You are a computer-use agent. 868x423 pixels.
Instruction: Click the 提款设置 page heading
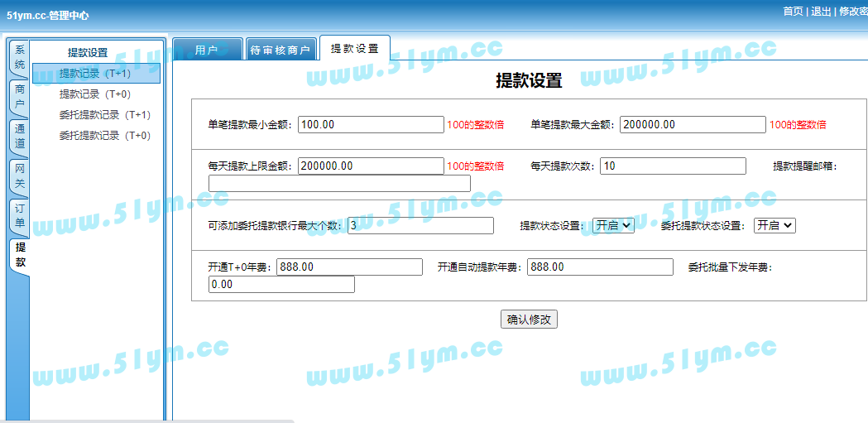[529, 80]
